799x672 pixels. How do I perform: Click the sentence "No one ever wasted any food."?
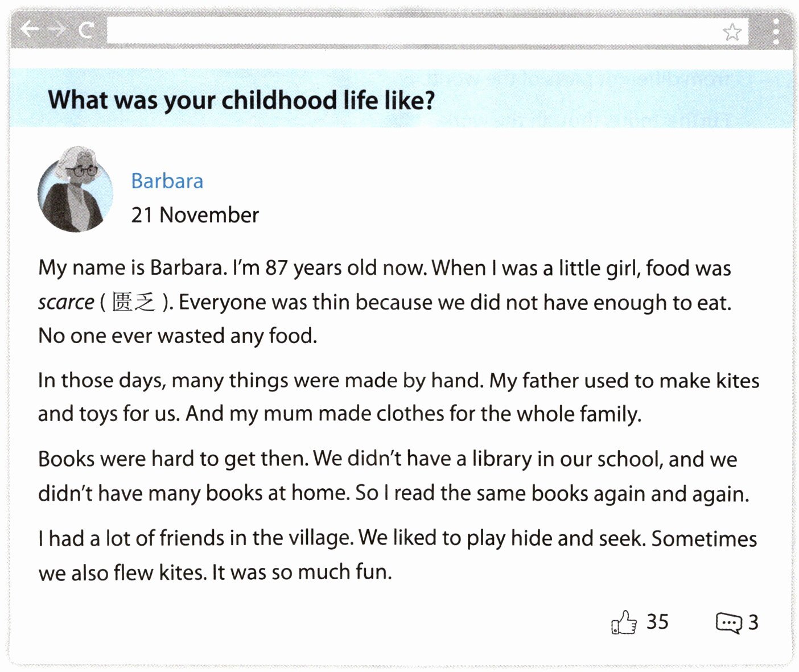click(178, 336)
